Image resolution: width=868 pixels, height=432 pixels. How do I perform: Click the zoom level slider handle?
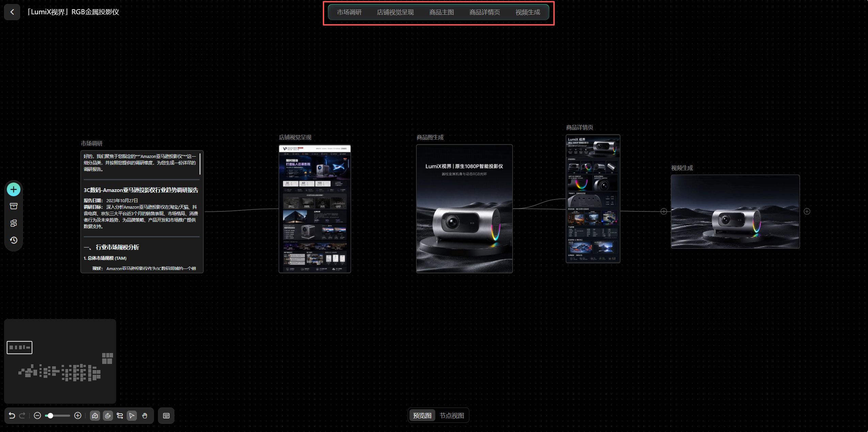(50, 416)
